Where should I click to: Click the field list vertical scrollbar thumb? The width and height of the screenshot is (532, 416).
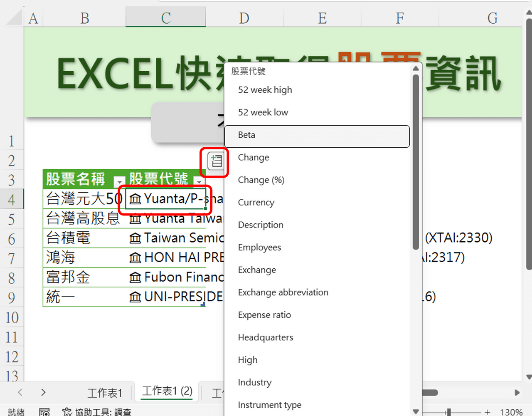tap(416, 162)
